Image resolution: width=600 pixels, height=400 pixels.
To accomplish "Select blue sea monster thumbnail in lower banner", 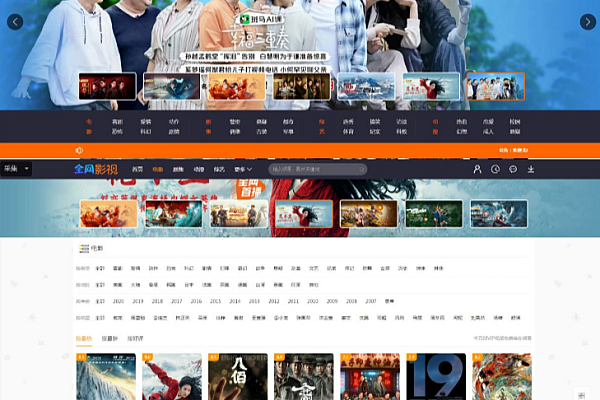I will [499, 214].
